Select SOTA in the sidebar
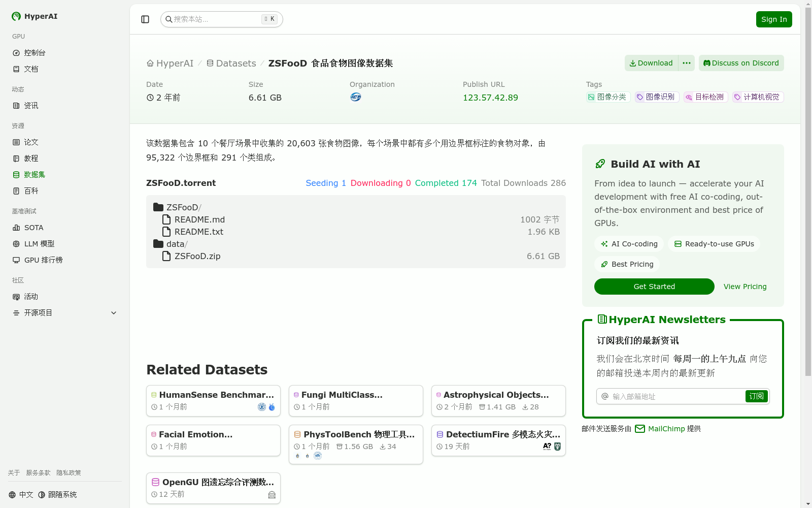Screen dimensions: 812x508 pos(65,228)
